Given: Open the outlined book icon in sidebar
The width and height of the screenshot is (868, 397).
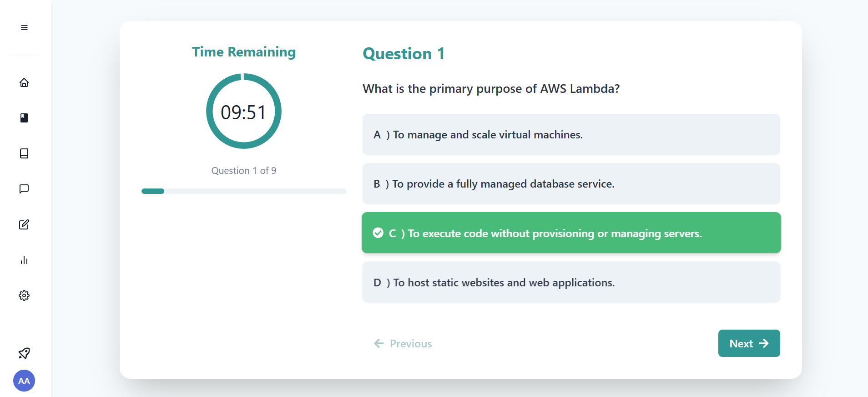Looking at the screenshot, I should click(24, 153).
